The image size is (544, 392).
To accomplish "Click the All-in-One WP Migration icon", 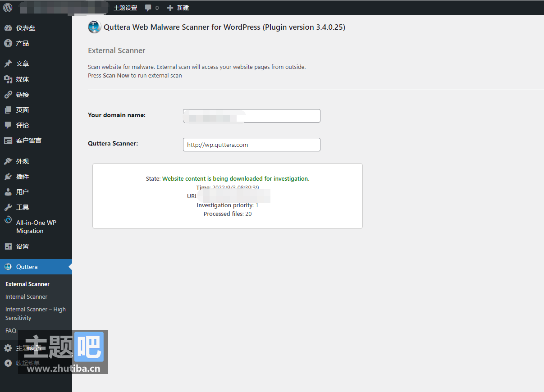I will pyautogui.click(x=8, y=220).
